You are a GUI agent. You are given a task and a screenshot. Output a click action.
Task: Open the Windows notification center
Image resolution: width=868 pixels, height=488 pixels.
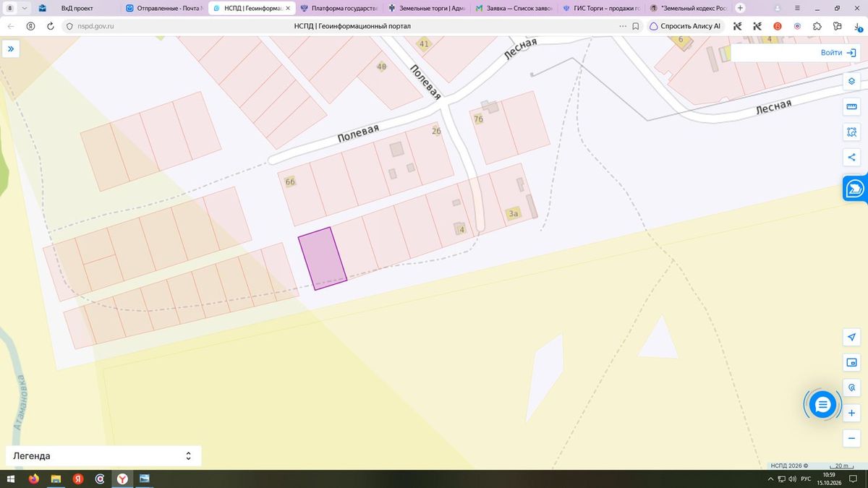click(x=854, y=479)
